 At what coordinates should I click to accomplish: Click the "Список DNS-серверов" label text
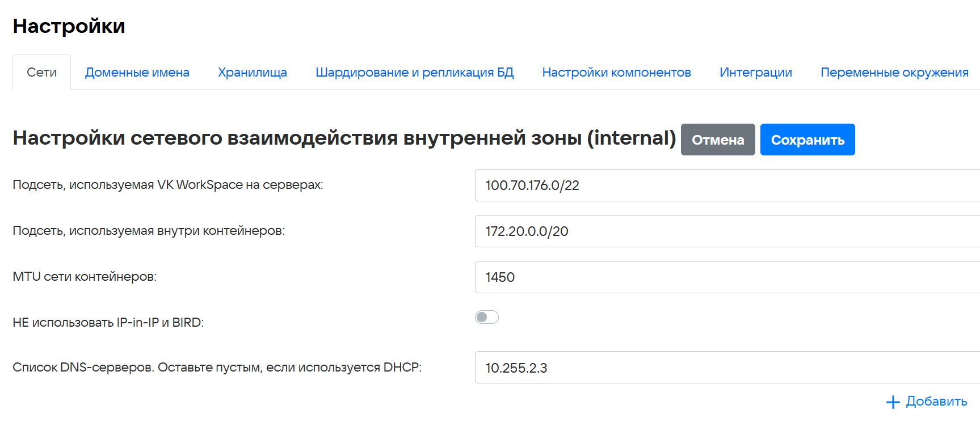tap(217, 368)
